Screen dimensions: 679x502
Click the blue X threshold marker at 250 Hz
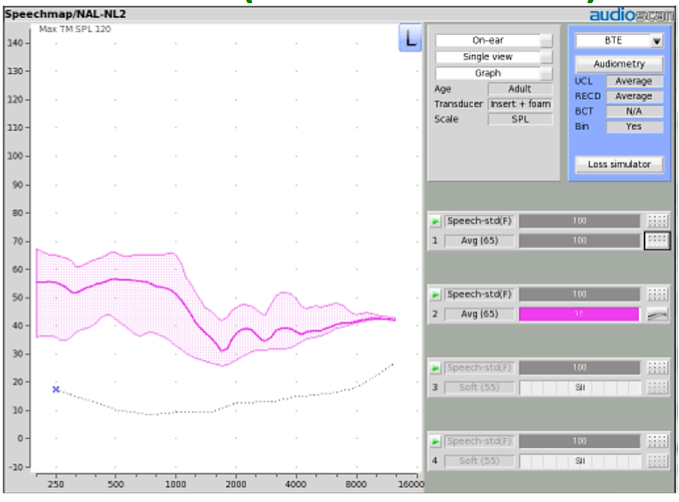[56, 389]
